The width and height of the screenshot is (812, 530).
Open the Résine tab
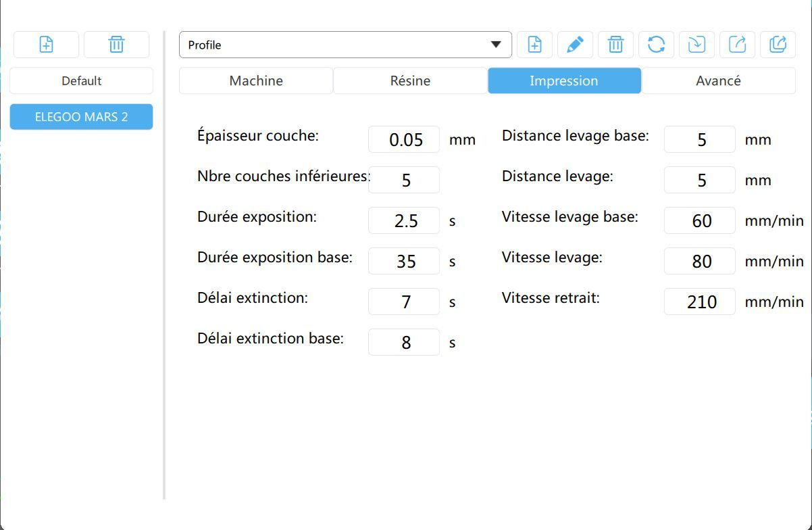coord(410,80)
